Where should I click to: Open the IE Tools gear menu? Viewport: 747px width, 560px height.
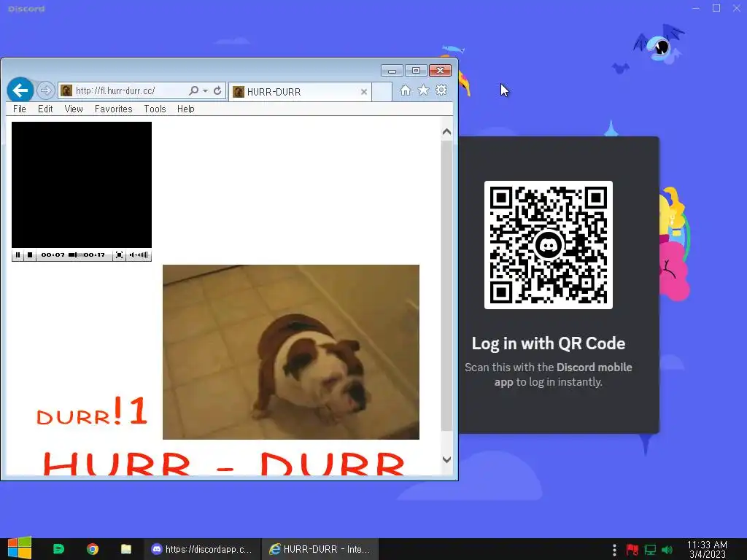pyautogui.click(x=441, y=90)
